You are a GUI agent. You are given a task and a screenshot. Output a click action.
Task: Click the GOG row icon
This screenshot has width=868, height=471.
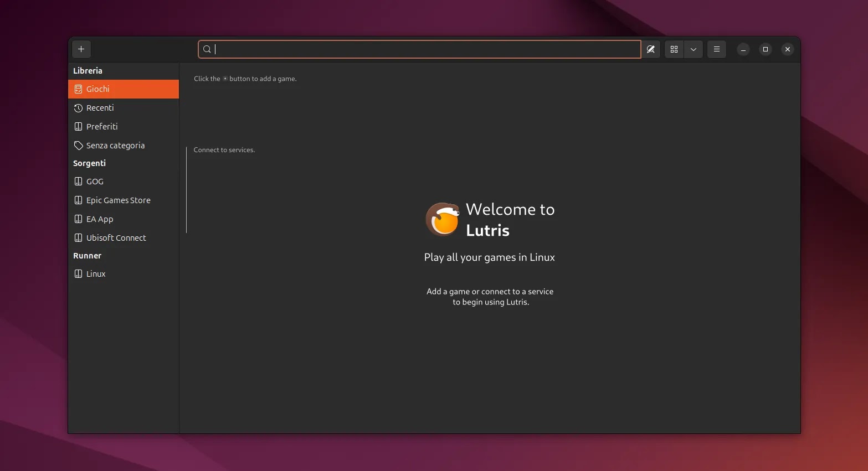pyautogui.click(x=78, y=182)
